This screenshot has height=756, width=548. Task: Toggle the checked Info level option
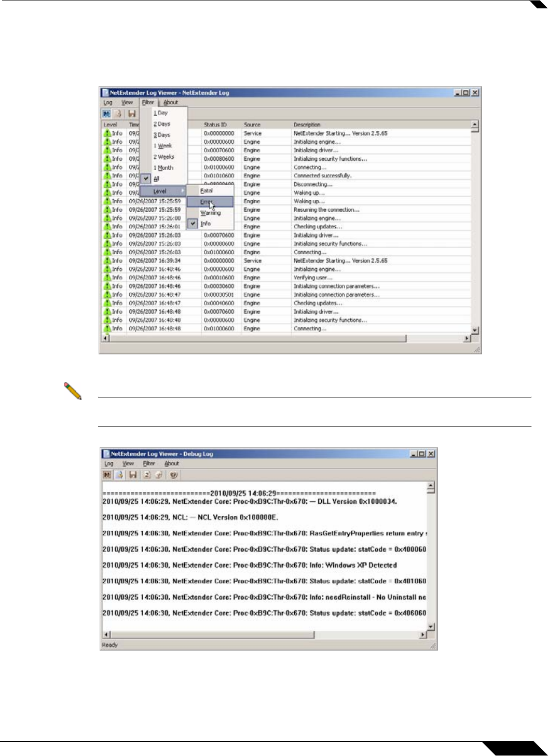[210, 224]
